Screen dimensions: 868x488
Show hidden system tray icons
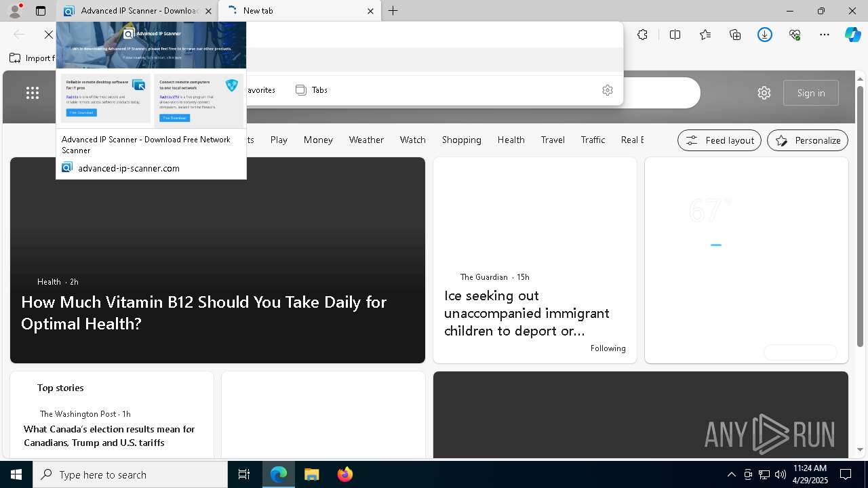point(731,474)
